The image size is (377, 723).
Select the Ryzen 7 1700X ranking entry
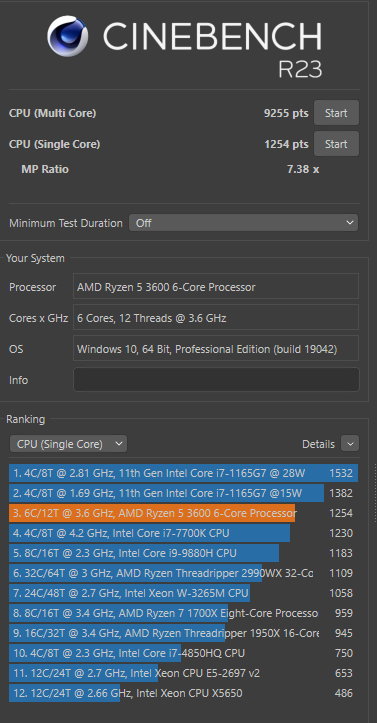(183, 613)
